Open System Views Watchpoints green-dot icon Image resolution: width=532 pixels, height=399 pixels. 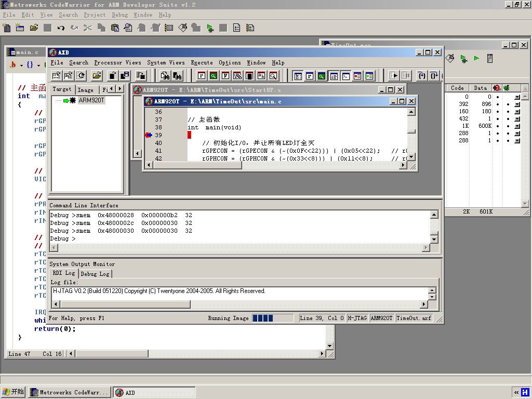pyautogui.click(x=369, y=76)
